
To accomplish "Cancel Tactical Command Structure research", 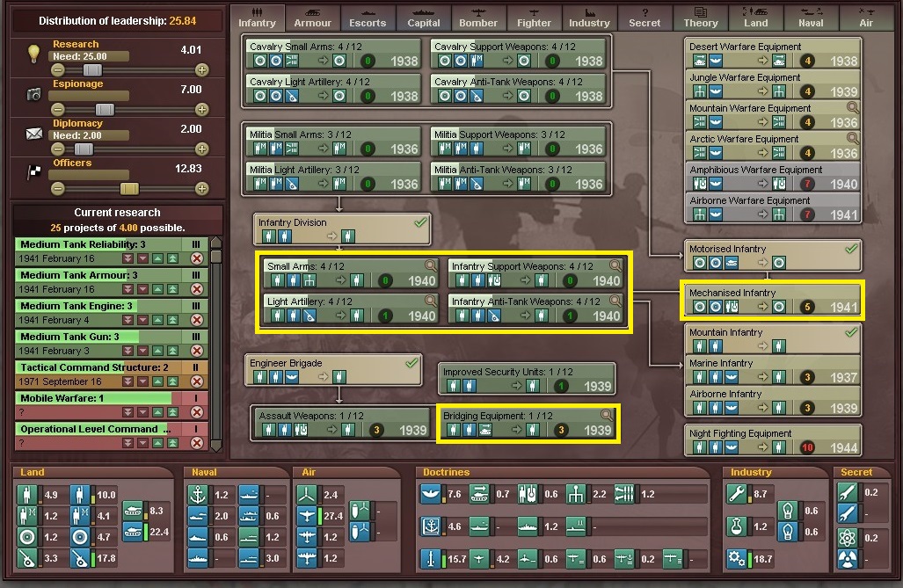I will tap(197, 381).
